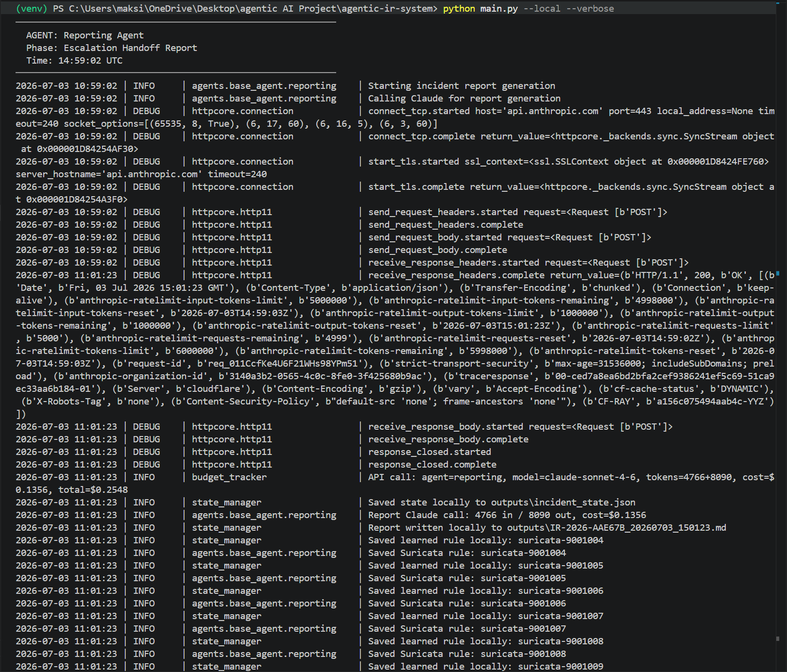
Task: Click 'Phase: Escalation Handoff Report' line
Action: point(112,48)
